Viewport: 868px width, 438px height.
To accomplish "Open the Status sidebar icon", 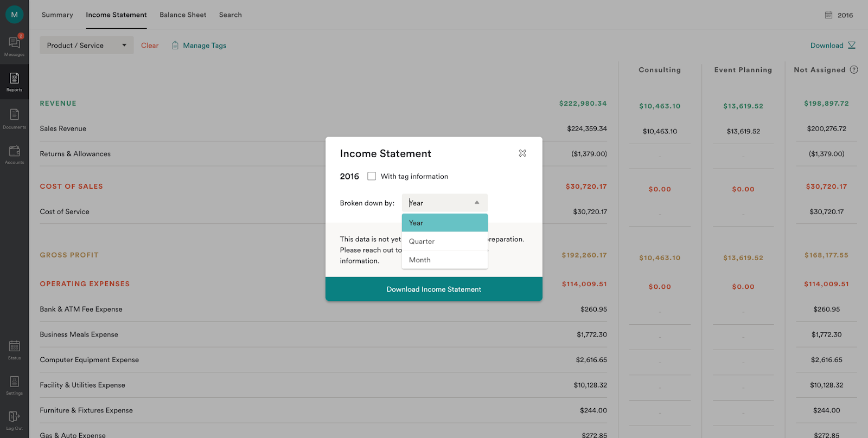I will 14,350.
